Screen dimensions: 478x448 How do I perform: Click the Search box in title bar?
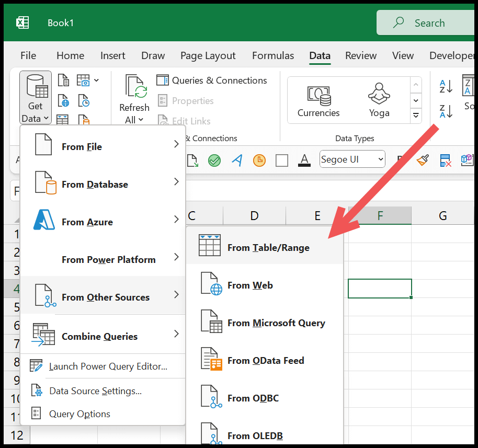click(426, 23)
